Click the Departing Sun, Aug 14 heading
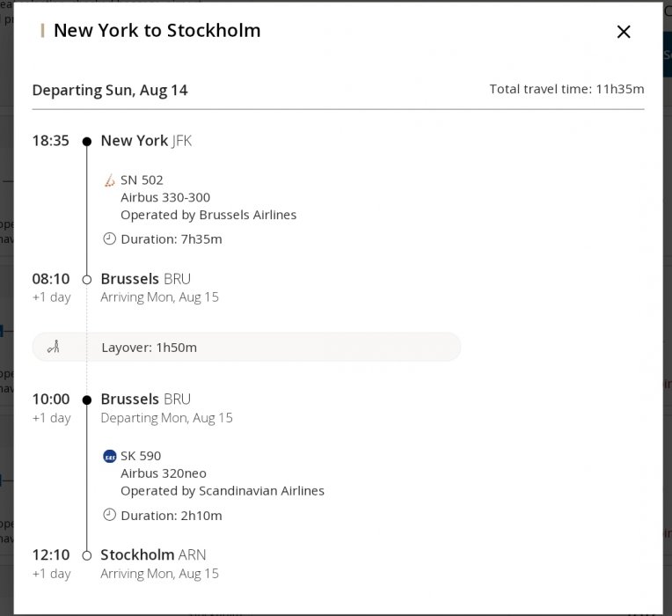672x616 pixels. point(110,91)
